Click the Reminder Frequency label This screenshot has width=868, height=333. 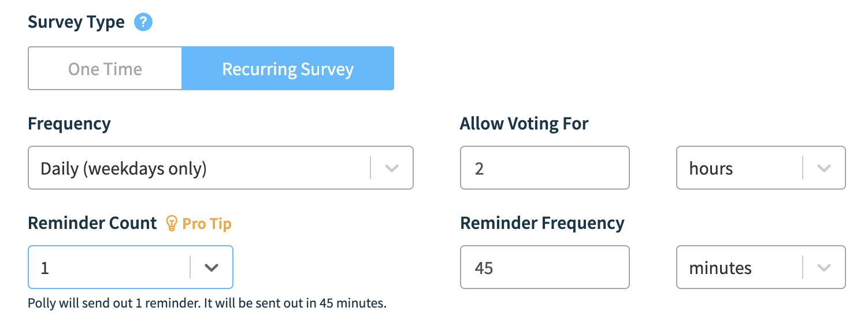(542, 223)
